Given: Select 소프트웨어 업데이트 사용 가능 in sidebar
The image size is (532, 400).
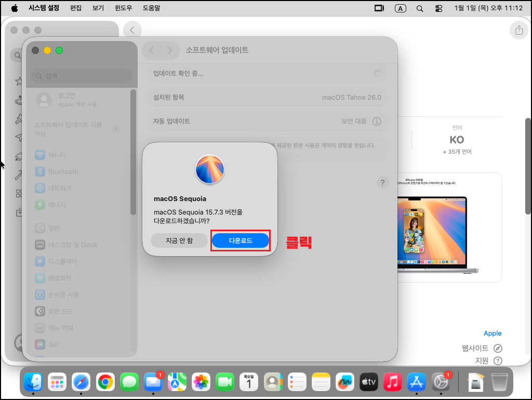Looking at the screenshot, I should pyautogui.click(x=78, y=129).
